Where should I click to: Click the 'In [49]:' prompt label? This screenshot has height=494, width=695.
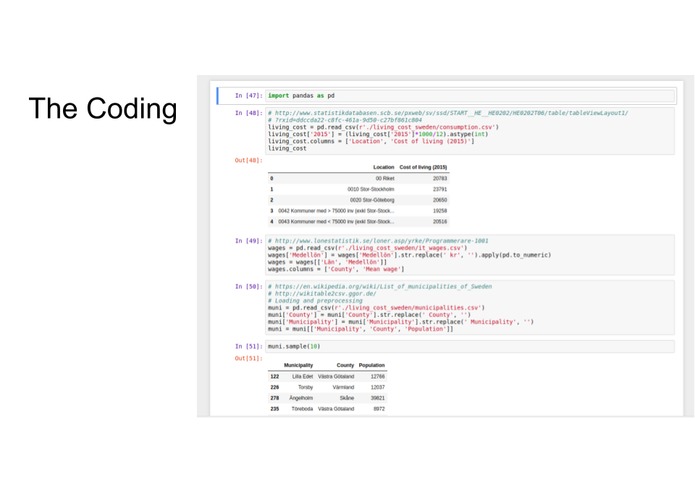[x=249, y=241]
